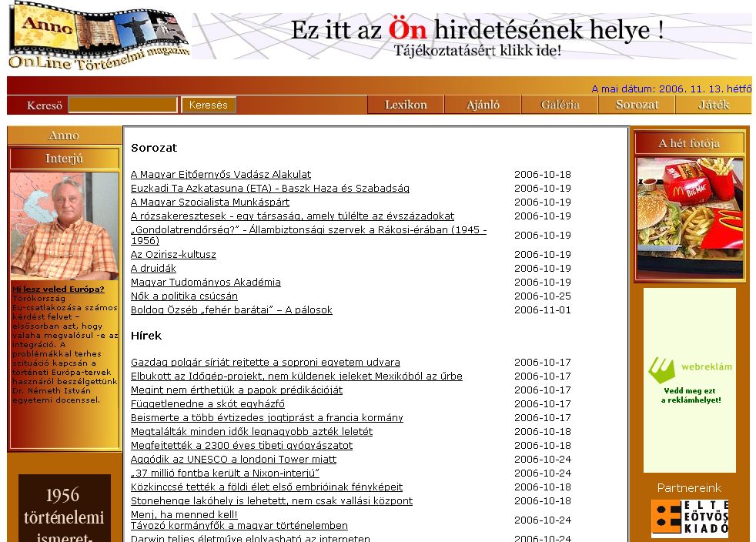Open the 'Gondolatrendőrség?' Rákosi-éra article

click(309, 236)
